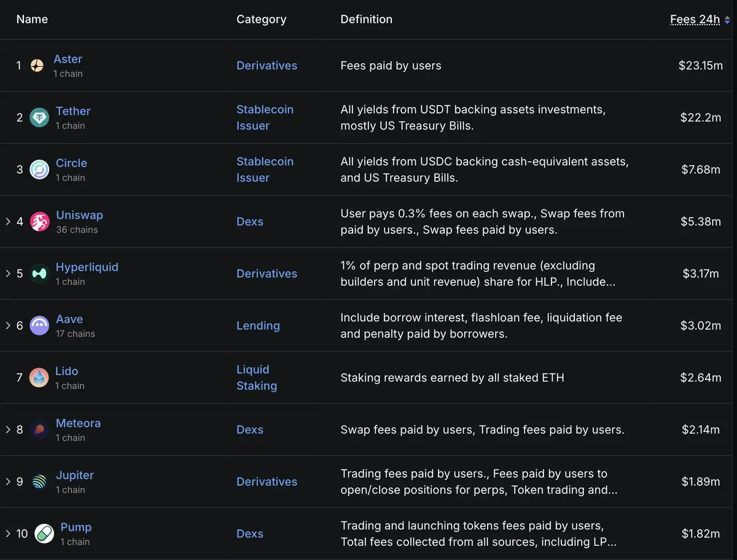
Task: Click the Tether logo icon
Action: [x=39, y=118]
